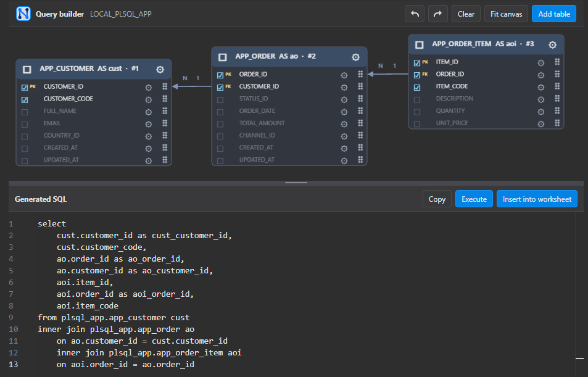Viewport: 588px width, 377px height.
Task: Check the UNIT_PRICE column checkbox
Action: [417, 124]
